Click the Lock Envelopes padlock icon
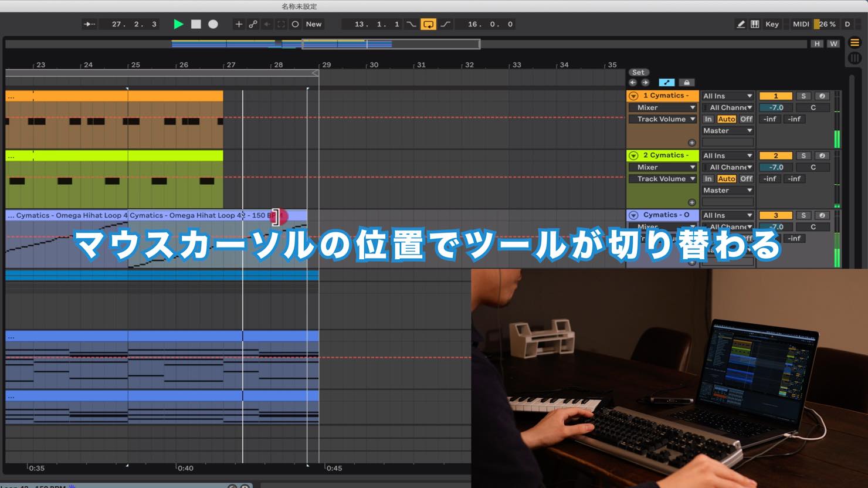This screenshot has width=868, height=488. [687, 83]
